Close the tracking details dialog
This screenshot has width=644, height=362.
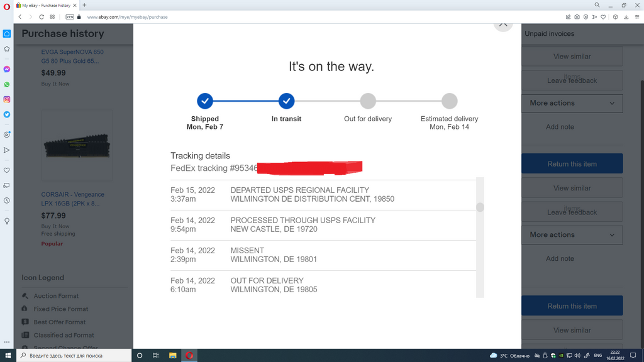click(503, 25)
